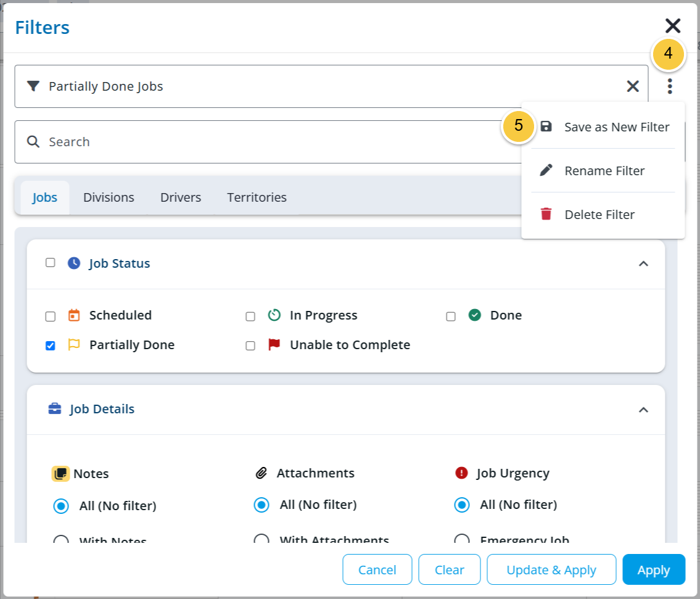The height and width of the screenshot is (599, 700).
Task: Choose Delete Filter from the menu
Action: 603,215
